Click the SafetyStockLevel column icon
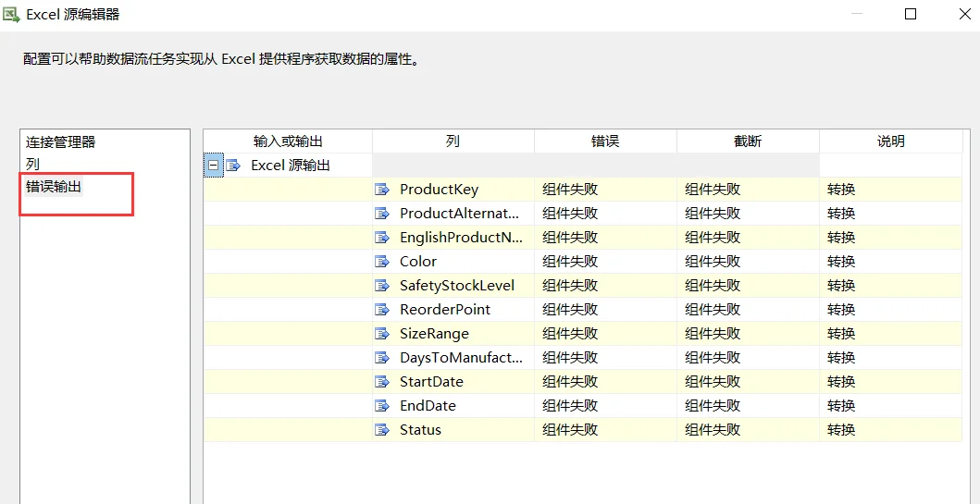Viewport: 980px width, 504px height. 382,286
